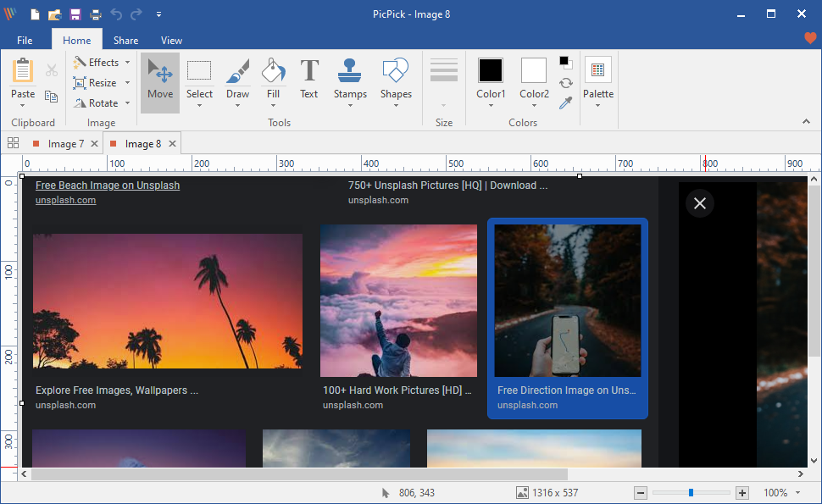Click the '1316 x 537' image size text
The height and width of the screenshot is (504, 822).
pos(555,492)
